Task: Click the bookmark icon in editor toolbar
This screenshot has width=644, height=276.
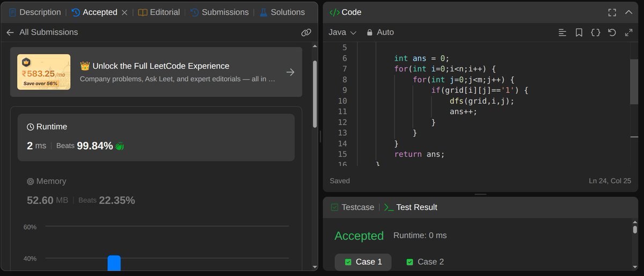Action: (x=579, y=33)
